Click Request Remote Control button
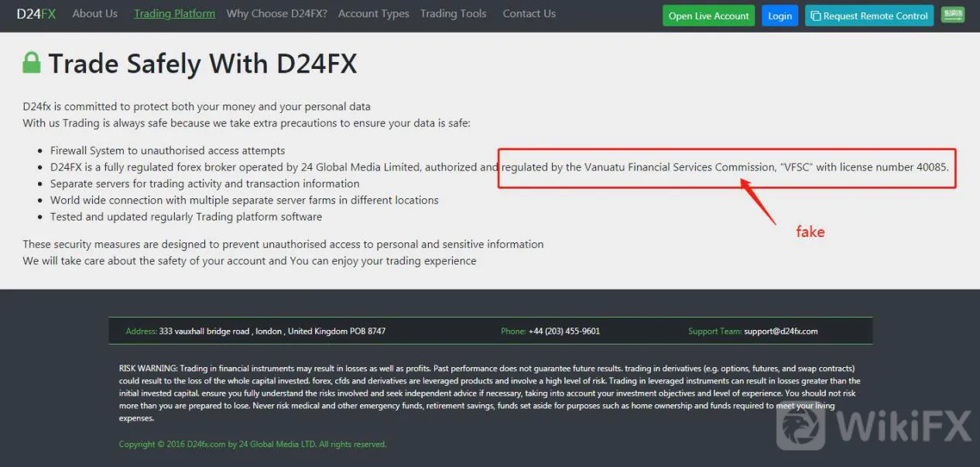 [x=869, y=15]
